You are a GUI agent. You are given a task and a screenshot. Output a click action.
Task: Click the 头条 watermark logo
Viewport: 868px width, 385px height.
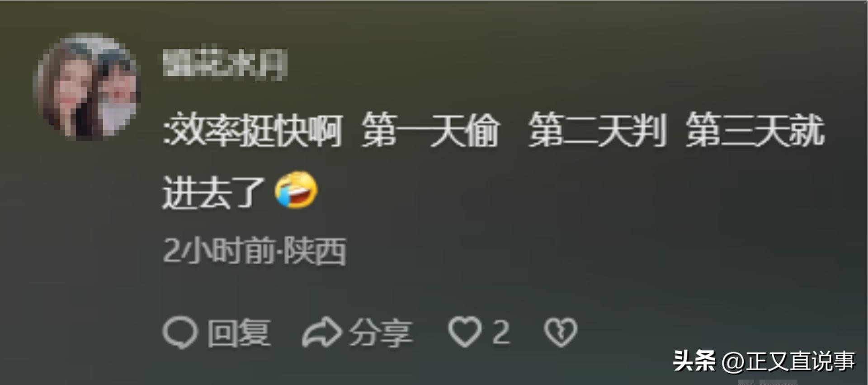(694, 361)
